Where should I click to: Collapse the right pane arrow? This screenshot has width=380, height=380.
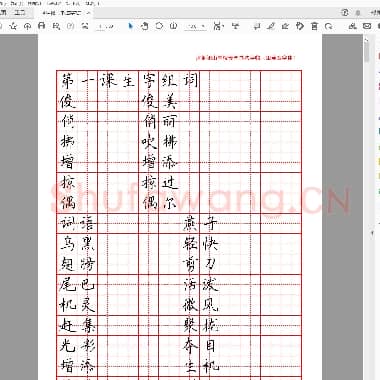tap(373, 233)
